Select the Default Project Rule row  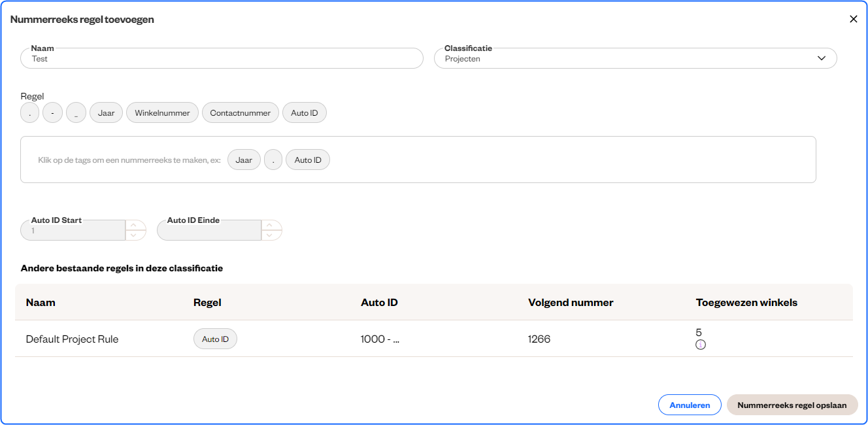tap(72, 339)
